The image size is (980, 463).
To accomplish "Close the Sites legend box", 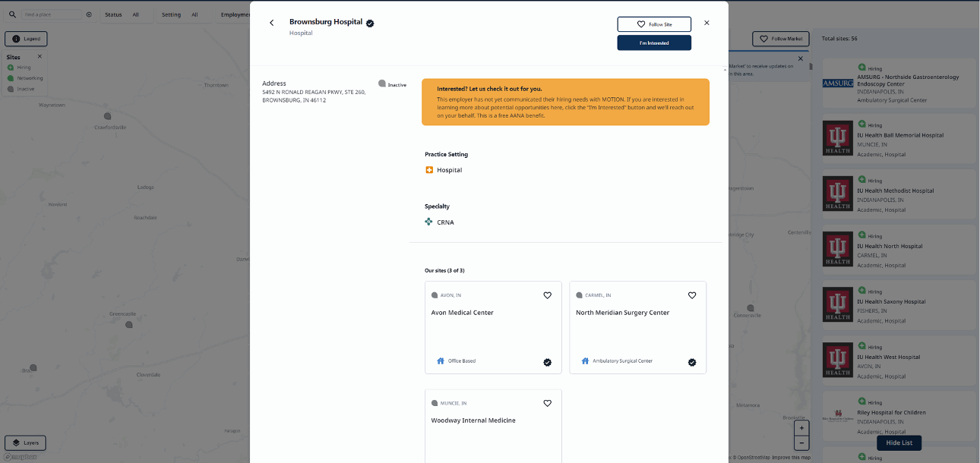I will click(40, 56).
